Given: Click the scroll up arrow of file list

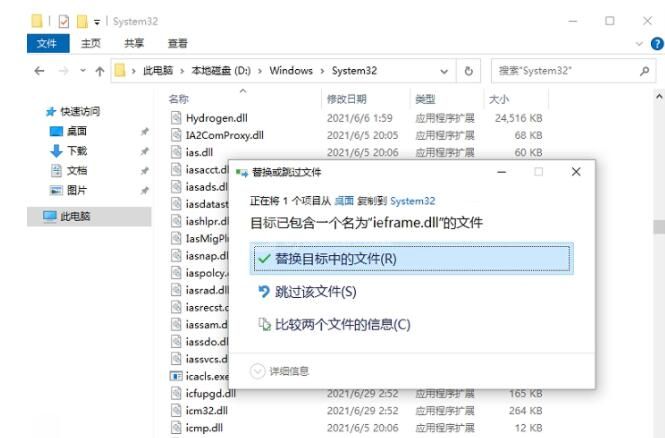Looking at the screenshot, I should click(x=659, y=97).
